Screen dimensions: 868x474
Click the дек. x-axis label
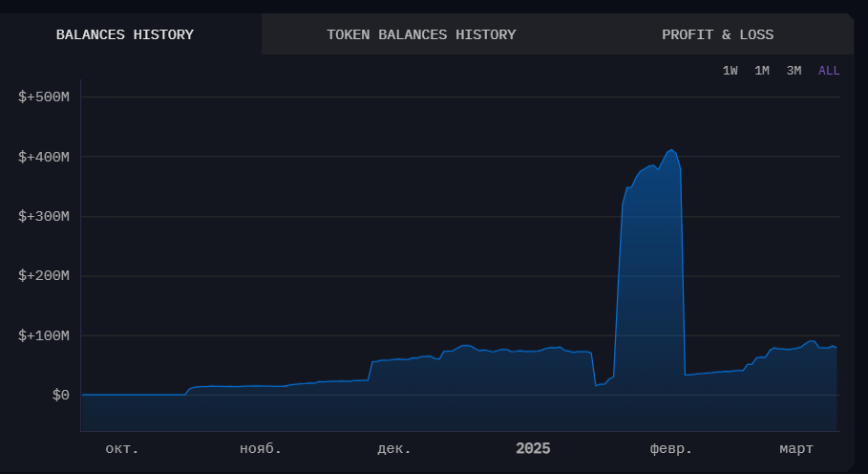pos(394,448)
